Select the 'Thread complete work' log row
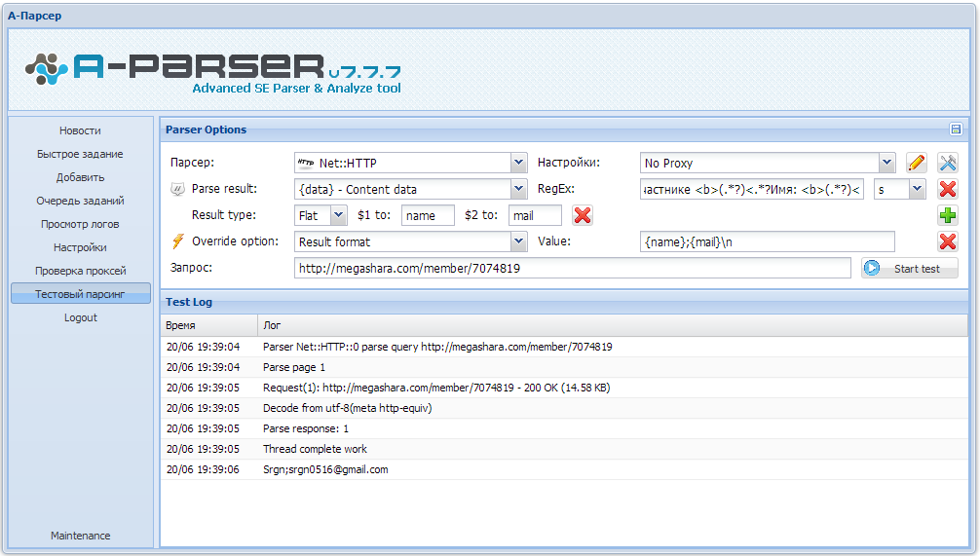 pyautogui.click(x=564, y=449)
